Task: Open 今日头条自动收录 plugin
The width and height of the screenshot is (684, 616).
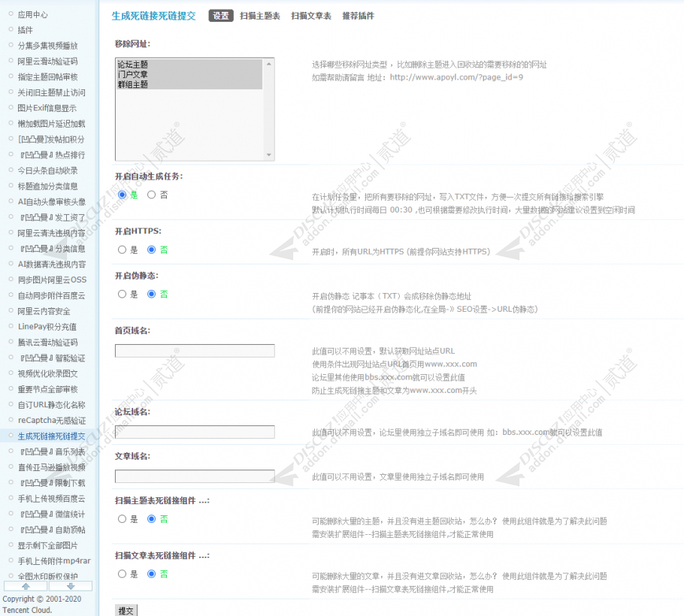Action: 47,171
